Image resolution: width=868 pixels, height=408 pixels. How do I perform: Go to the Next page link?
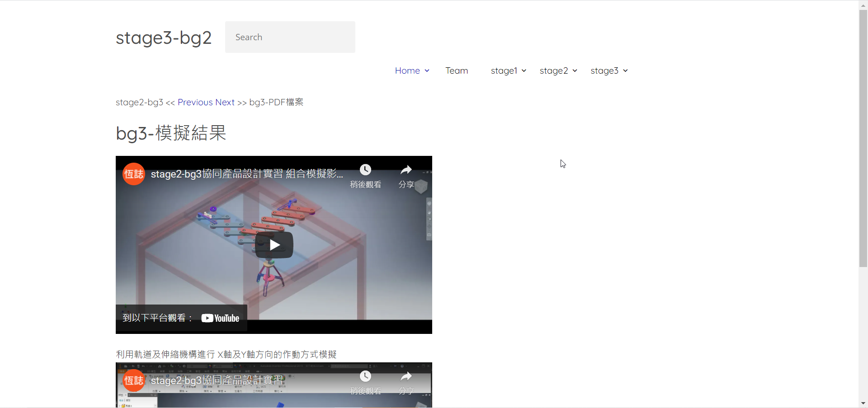pos(225,103)
